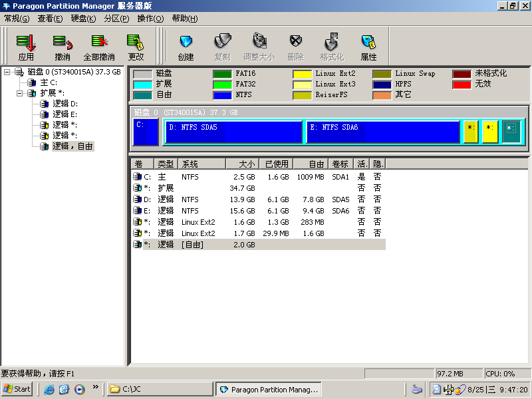Select the E: NTFS SDA6 block in disk map
This screenshot has width=532, height=399.
point(383,132)
